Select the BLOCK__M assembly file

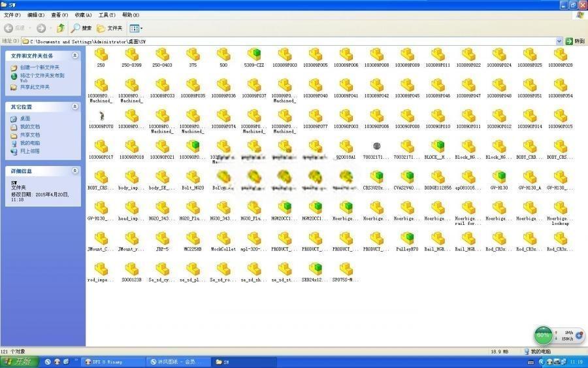pos(438,147)
